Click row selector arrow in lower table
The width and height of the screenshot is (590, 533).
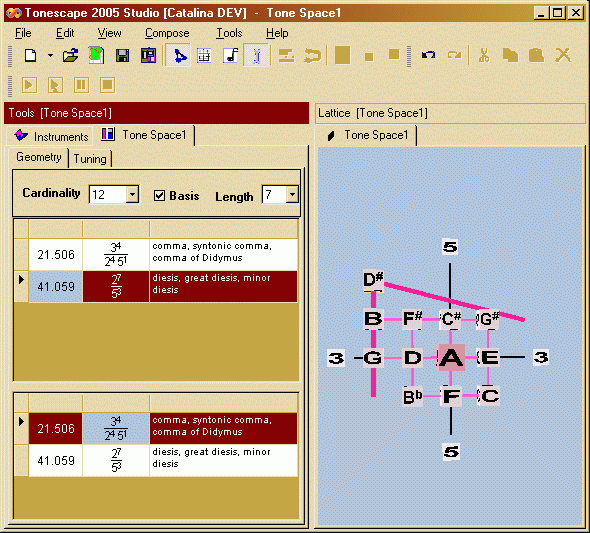(21, 422)
